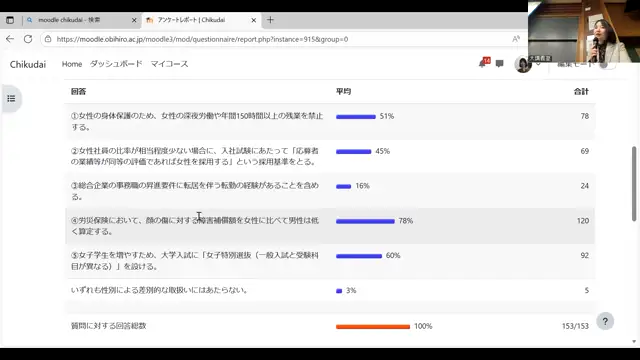Open the Chikudai site home logo
The height and width of the screenshot is (360, 640).
click(x=28, y=64)
